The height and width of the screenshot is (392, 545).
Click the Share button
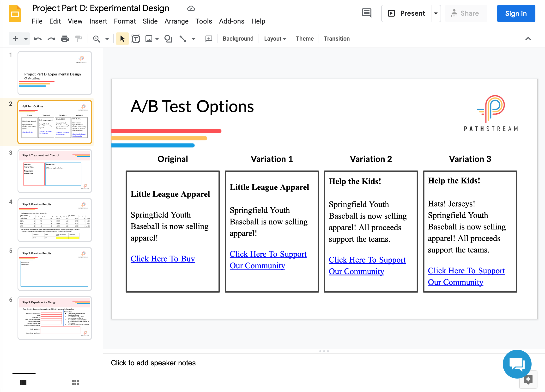pyautogui.click(x=466, y=13)
